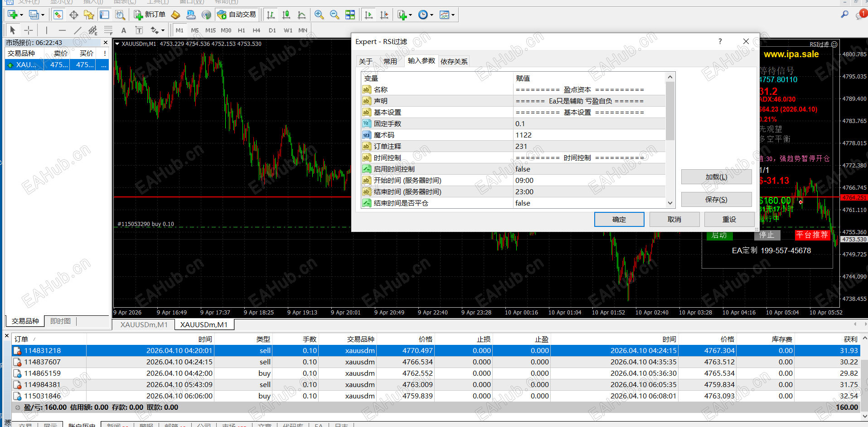Switch chart to bar chart style
The image size is (868, 427).
[271, 15]
